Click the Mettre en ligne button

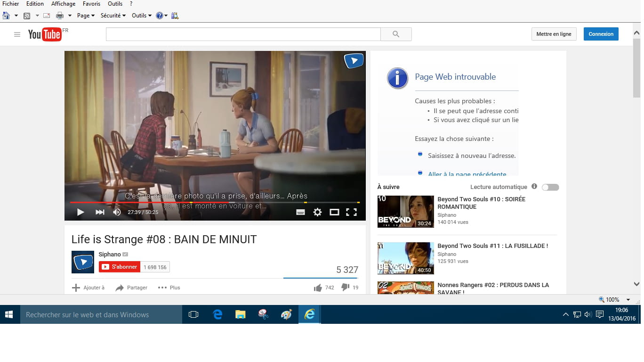point(554,34)
